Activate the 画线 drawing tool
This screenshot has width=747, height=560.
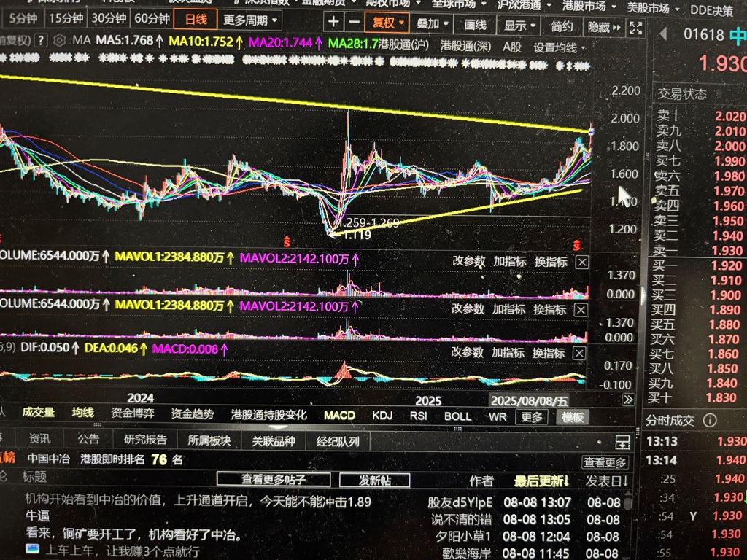[474, 24]
